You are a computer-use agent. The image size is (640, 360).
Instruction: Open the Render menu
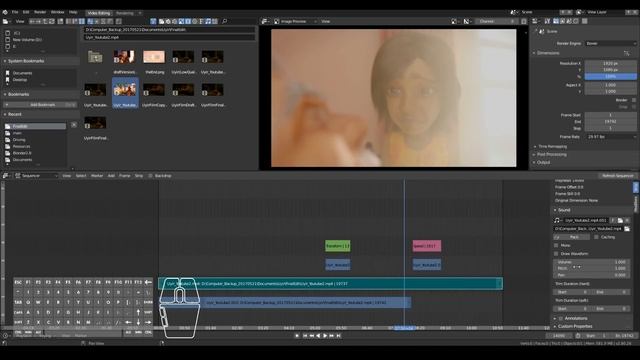coord(40,12)
